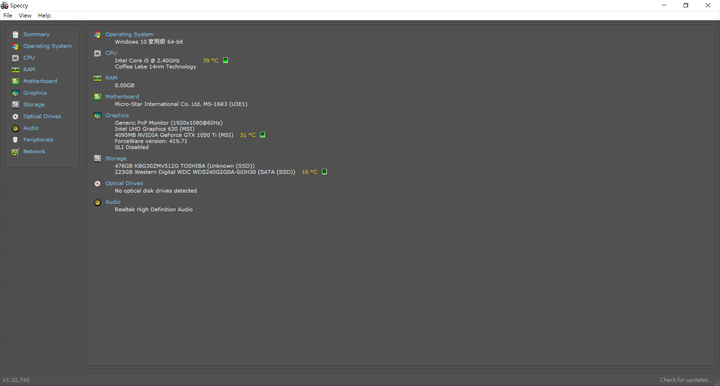Click the Operating System Windows flag sidebar icon
This screenshot has height=386, width=720.
(15, 46)
